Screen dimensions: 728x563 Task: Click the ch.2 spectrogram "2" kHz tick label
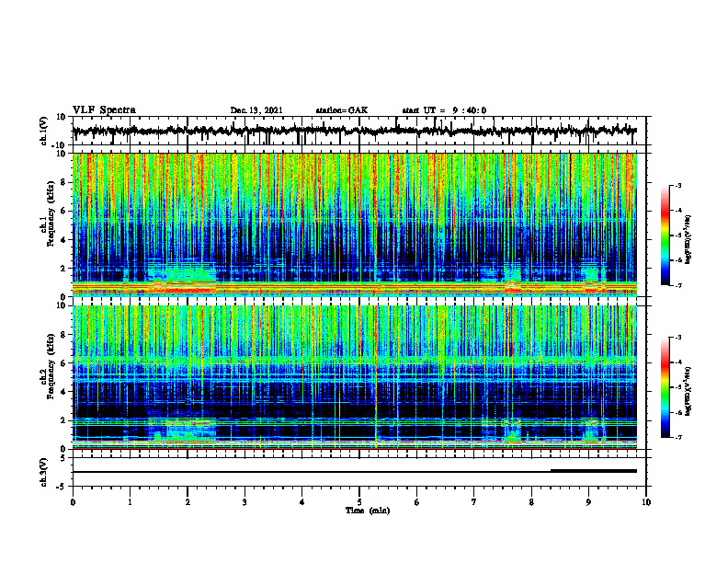(63, 420)
